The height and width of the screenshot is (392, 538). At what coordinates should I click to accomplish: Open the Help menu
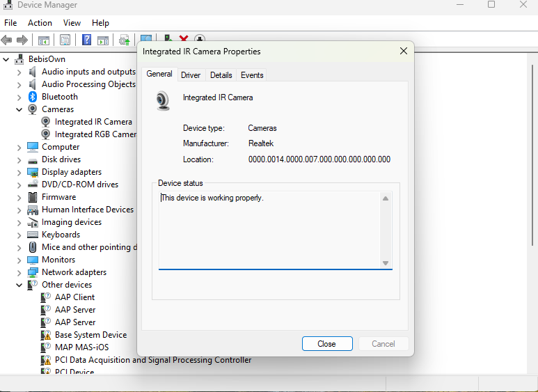click(100, 23)
